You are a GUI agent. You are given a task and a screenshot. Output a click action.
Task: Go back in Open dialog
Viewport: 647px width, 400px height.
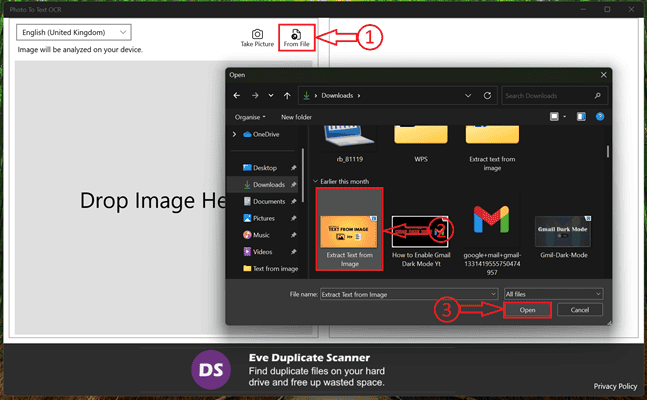237,95
